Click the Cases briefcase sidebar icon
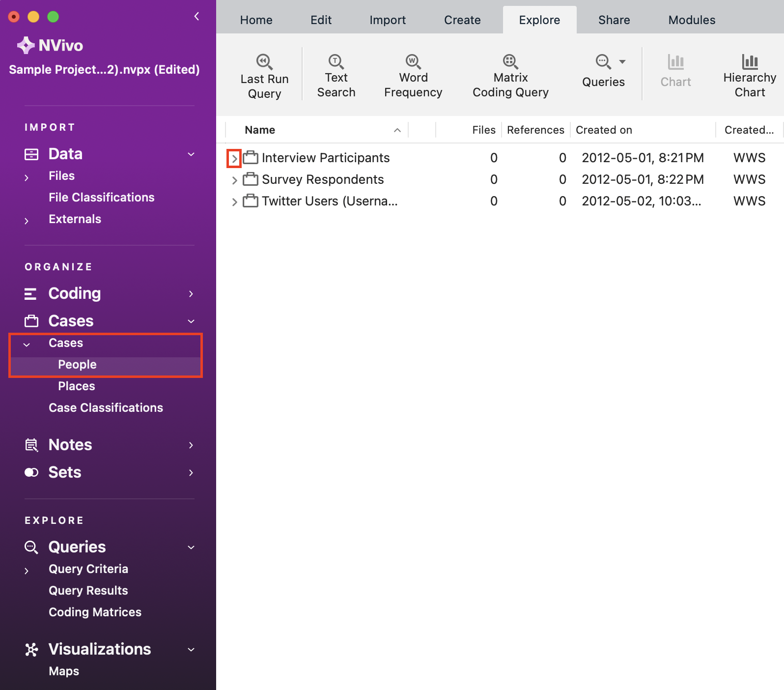 pos(31,321)
